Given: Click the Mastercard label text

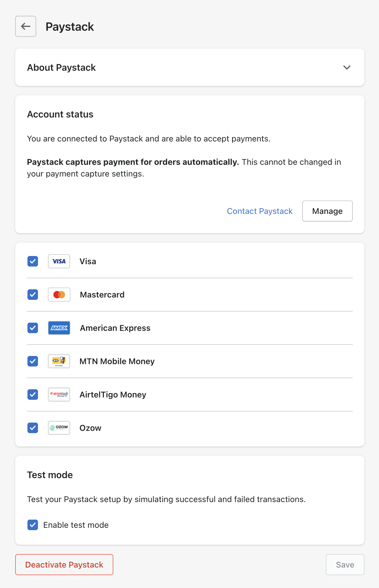Looking at the screenshot, I should click(x=102, y=295).
